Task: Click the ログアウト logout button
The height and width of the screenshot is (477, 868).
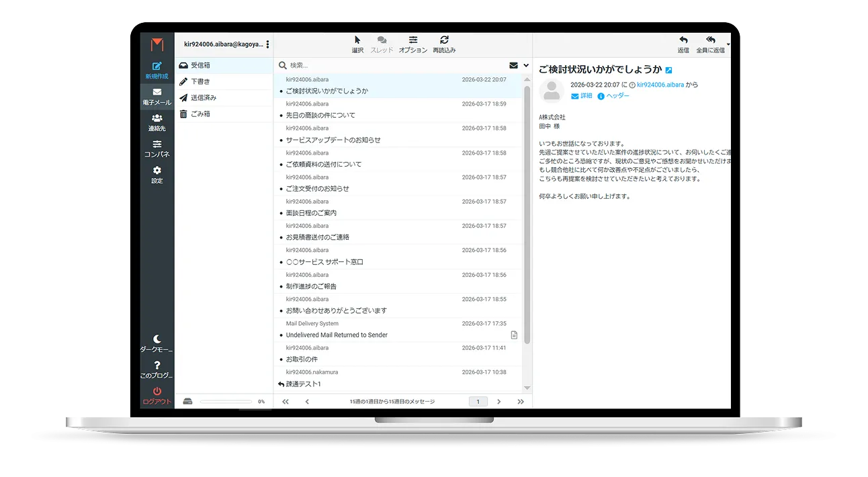Action: [x=157, y=396]
